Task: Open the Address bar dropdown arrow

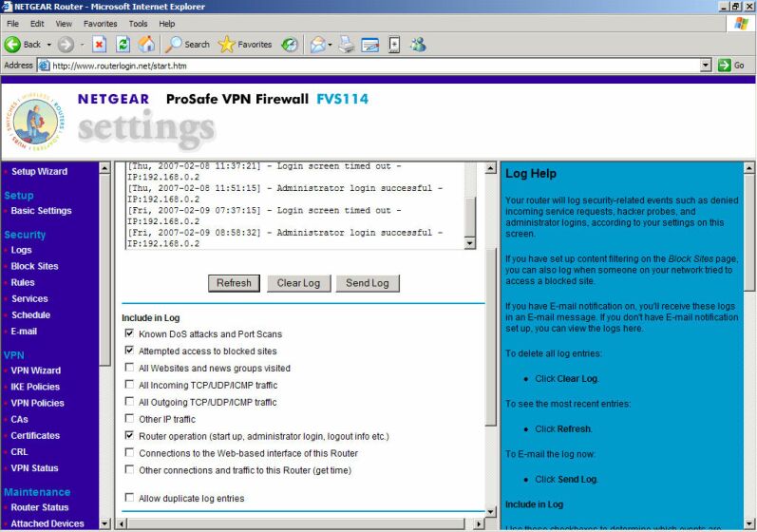Action: pyautogui.click(x=706, y=66)
